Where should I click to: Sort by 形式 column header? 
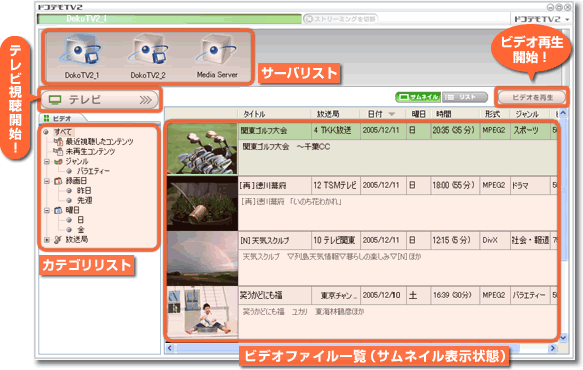494,114
